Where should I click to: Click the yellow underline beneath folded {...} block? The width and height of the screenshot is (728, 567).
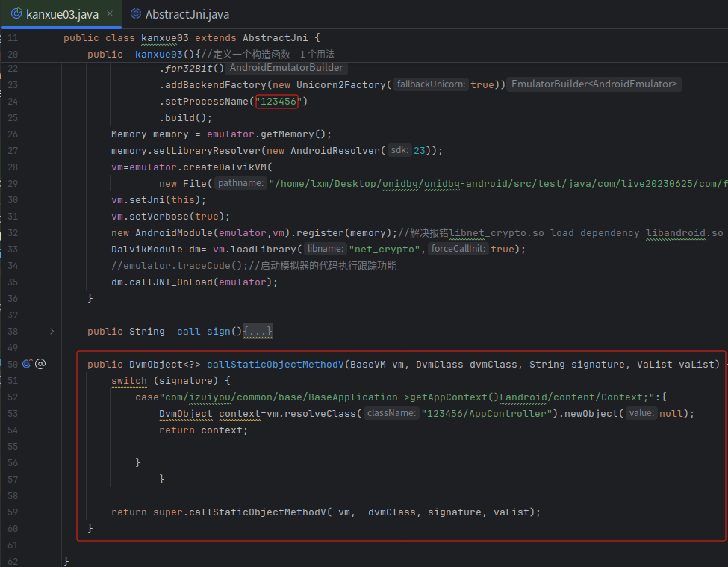click(256, 338)
